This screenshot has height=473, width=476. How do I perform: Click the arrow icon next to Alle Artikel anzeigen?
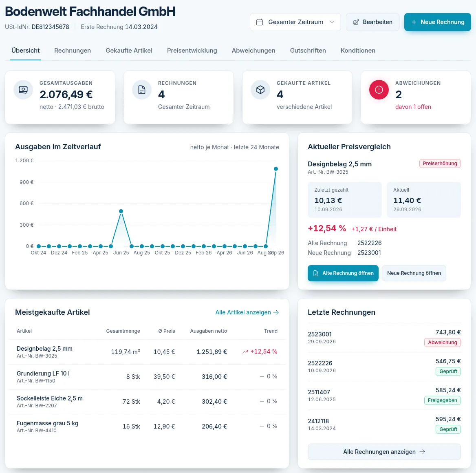tap(276, 312)
